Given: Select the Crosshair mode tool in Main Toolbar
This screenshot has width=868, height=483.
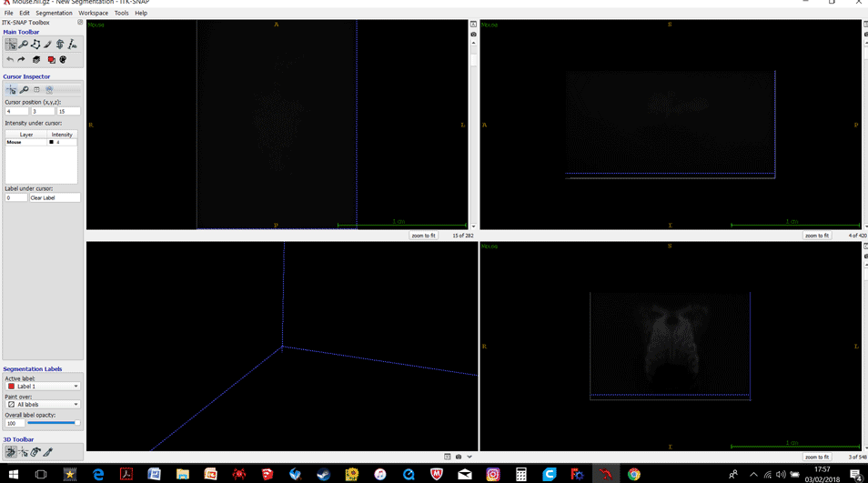Looking at the screenshot, I should [x=11, y=45].
